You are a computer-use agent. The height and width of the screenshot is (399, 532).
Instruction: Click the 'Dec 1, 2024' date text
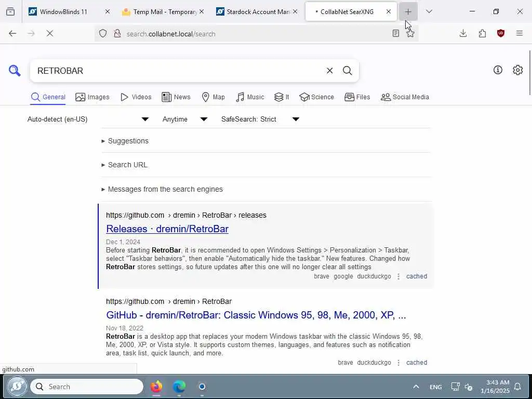(123, 242)
